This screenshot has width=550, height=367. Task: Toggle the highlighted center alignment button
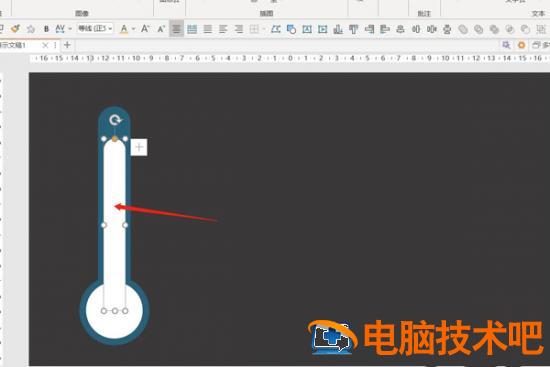click(176, 29)
